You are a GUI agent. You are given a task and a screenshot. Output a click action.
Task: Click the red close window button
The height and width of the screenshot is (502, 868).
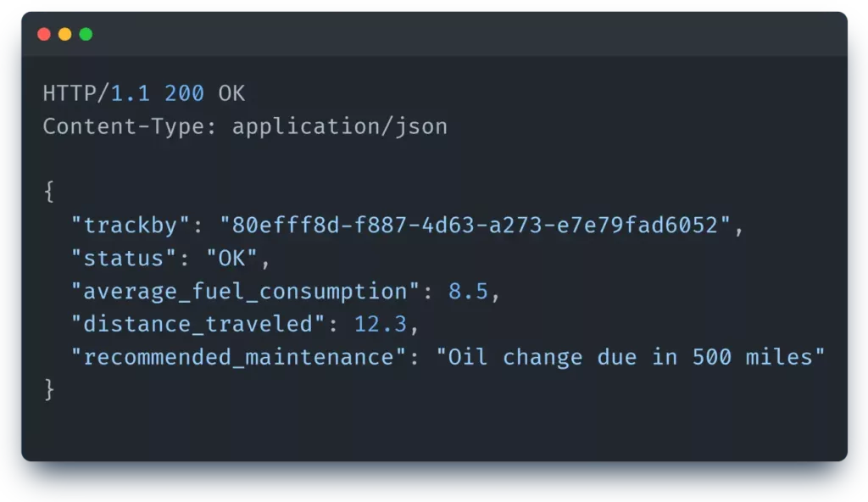click(44, 35)
